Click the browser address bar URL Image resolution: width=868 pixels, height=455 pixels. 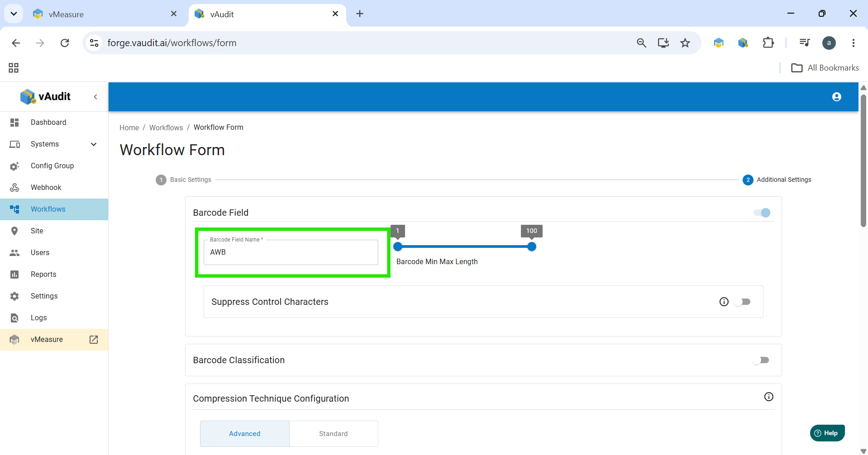coord(172,43)
